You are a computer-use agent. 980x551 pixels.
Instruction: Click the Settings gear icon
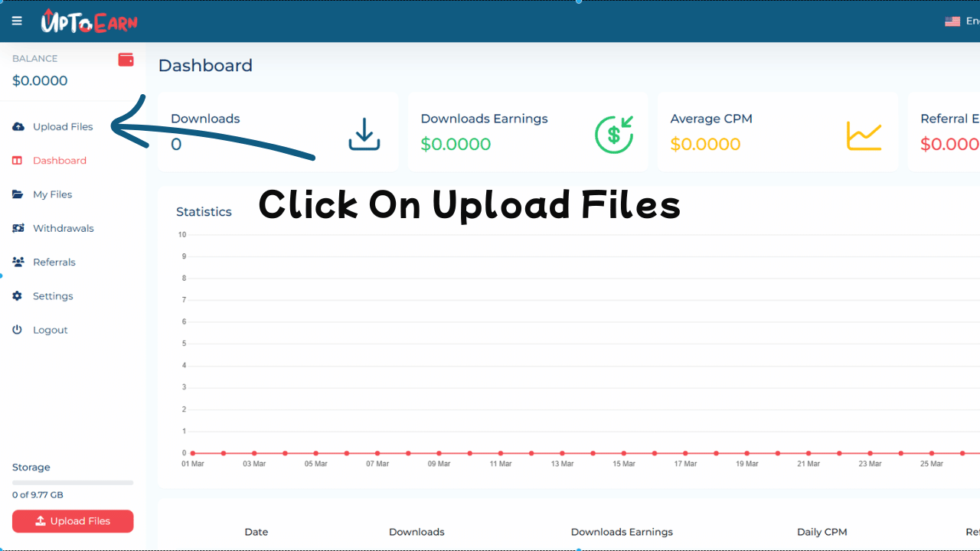coord(18,296)
